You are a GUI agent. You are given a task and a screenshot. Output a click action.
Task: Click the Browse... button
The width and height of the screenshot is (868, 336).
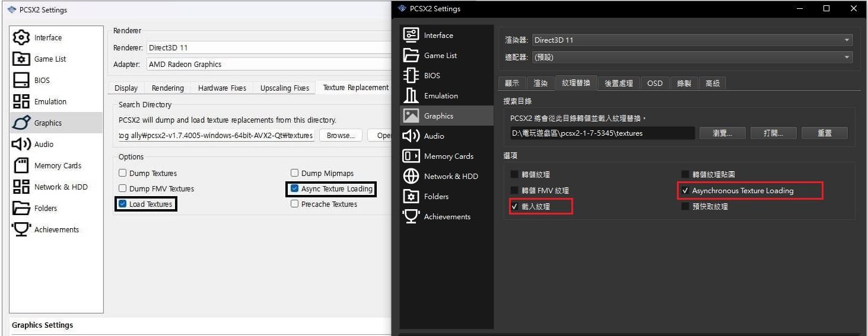341,135
